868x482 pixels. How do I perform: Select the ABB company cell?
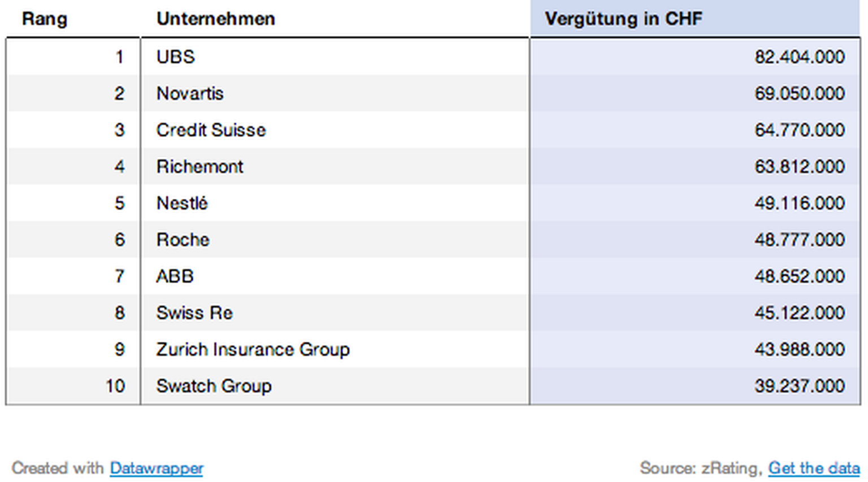175,276
